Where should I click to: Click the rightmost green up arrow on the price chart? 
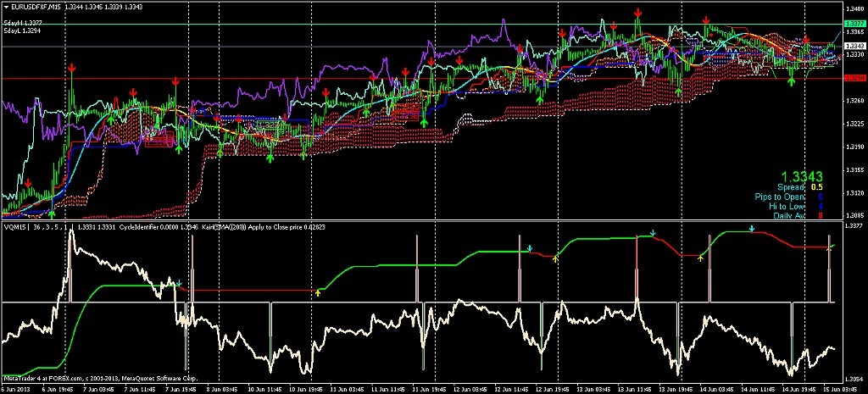pos(791,80)
